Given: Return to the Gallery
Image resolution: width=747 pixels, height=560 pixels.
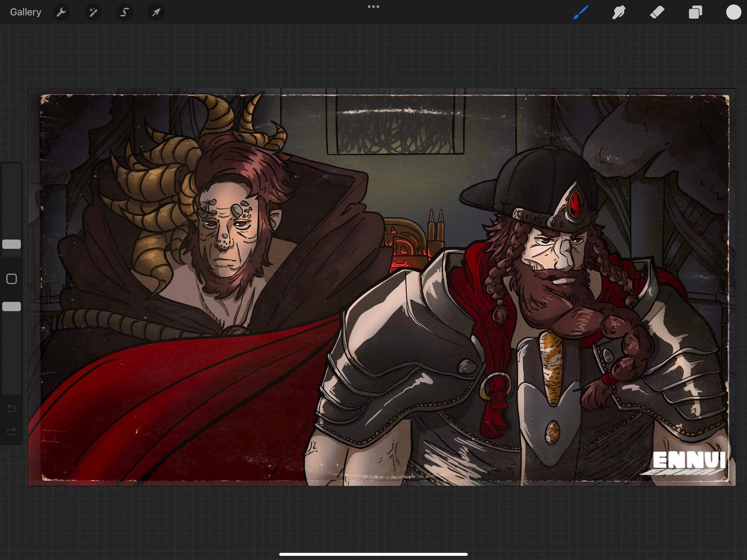Looking at the screenshot, I should [x=25, y=12].
